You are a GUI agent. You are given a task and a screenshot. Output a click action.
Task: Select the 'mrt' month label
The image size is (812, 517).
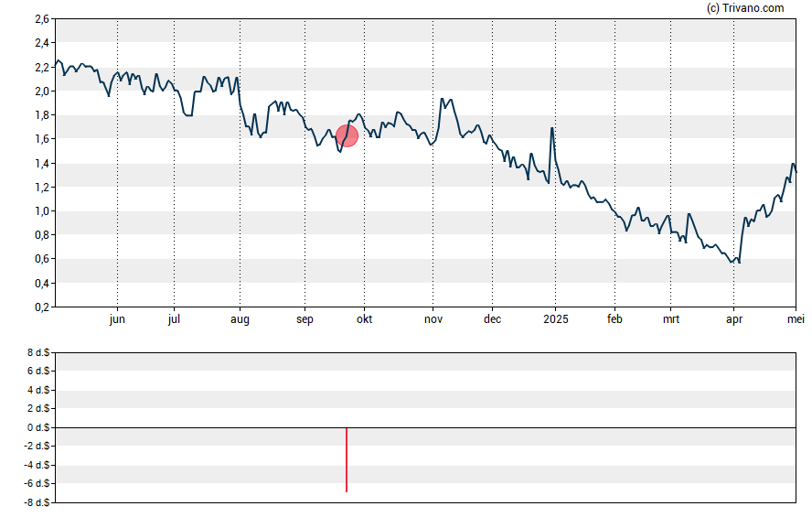coord(671,319)
